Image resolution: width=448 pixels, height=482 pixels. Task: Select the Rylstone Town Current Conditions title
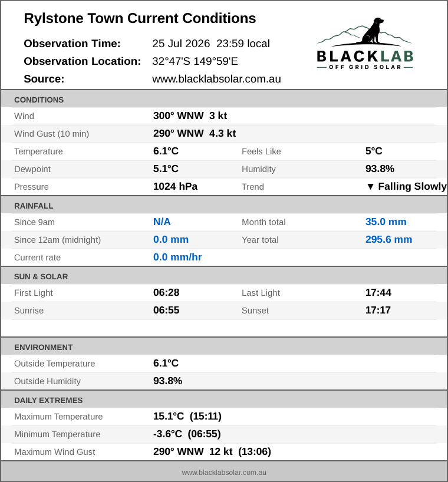(x=140, y=18)
